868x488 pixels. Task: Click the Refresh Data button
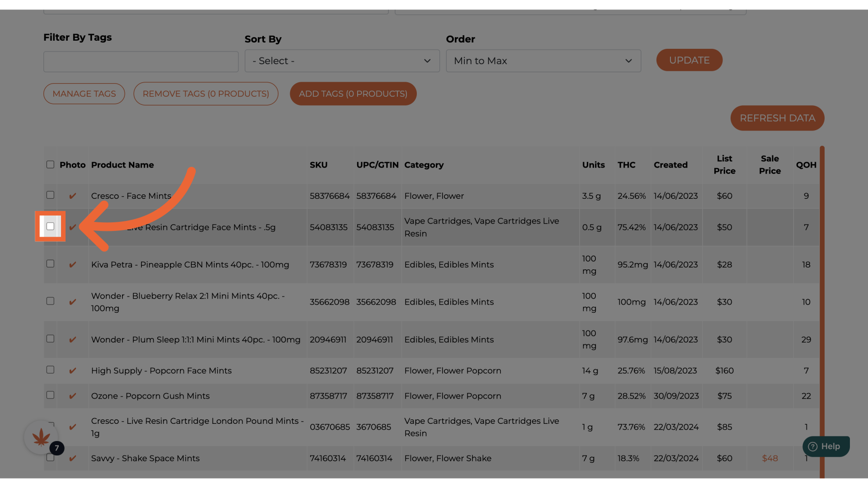[777, 118]
